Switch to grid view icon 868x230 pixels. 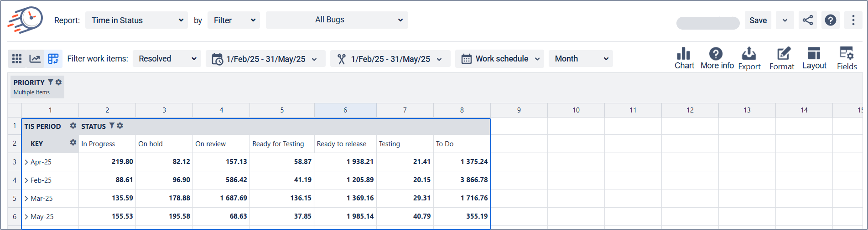[17, 59]
